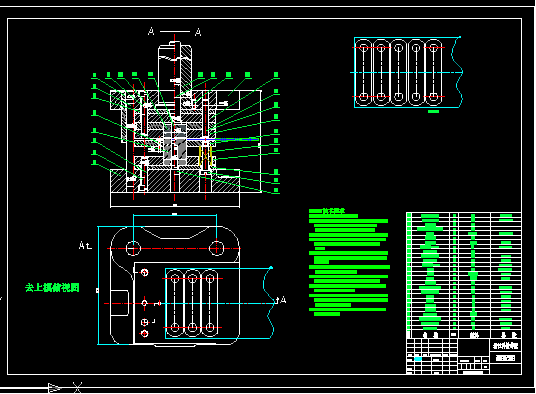Viewport: 536px width, 394px height.
Task: Click the green Chinese plan-view label text
Action: [52, 287]
